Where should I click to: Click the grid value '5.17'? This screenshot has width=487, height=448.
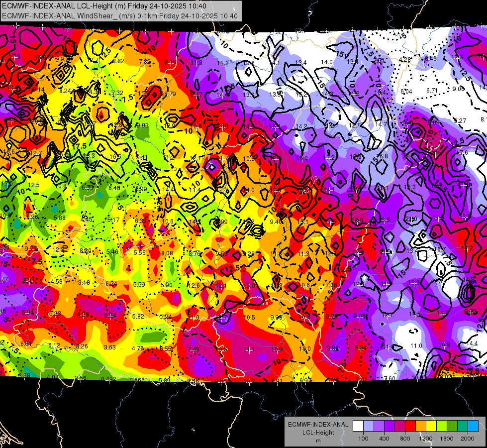[113, 220]
